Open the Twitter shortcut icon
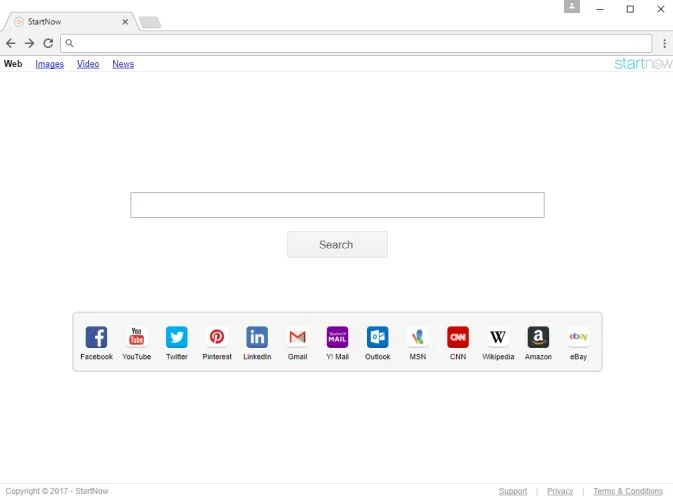Screen dimensions: 673x496 [177, 337]
